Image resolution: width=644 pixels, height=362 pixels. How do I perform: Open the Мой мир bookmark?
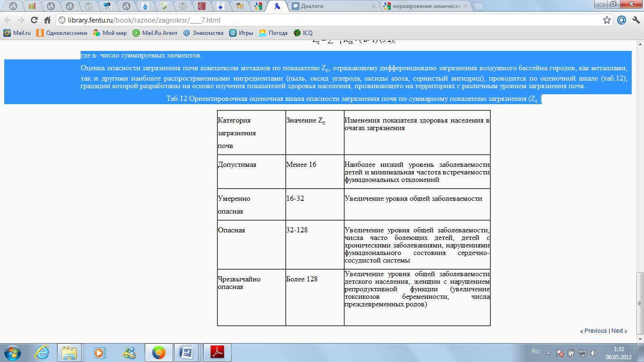tap(110, 33)
